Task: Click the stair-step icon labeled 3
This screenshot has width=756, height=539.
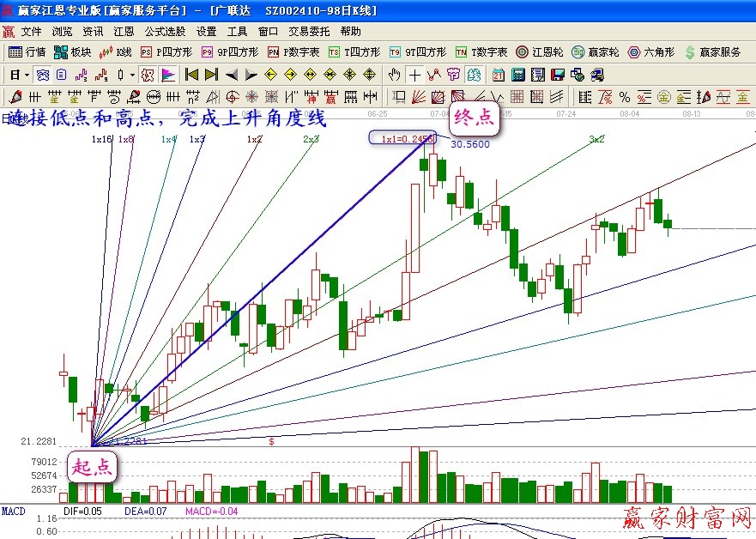Action: pos(81,75)
